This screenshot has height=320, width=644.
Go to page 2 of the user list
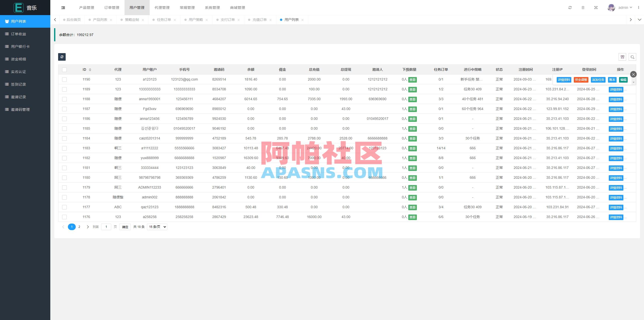click(x=79, y=227)
